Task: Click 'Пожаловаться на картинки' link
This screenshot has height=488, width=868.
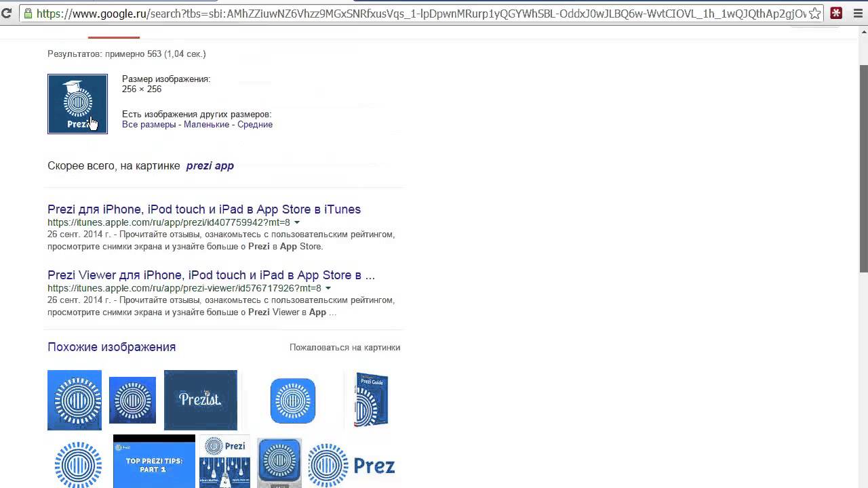Action: tap(344, 348)
